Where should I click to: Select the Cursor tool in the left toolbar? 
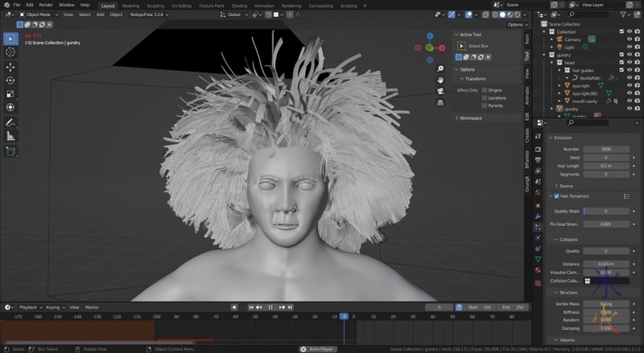point(10,52)
